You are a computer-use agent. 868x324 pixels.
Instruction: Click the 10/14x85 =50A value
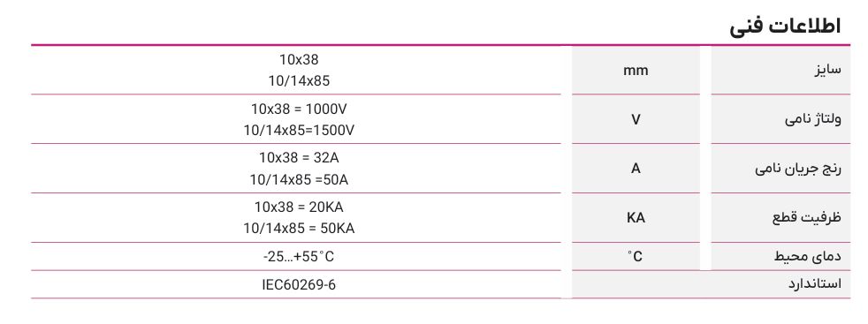[299, 180]
